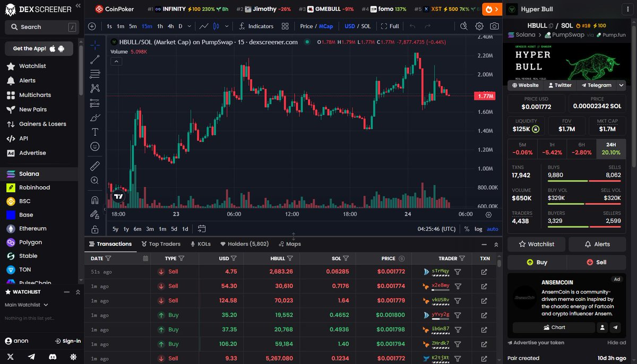Open the chart style dropdown arrow

[x=227, y=26]
